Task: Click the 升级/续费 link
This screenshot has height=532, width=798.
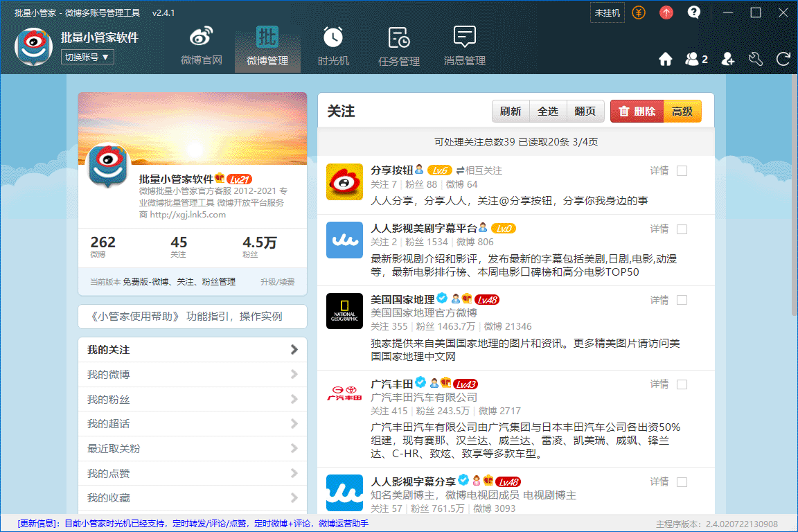Action: tap(277, 282)
